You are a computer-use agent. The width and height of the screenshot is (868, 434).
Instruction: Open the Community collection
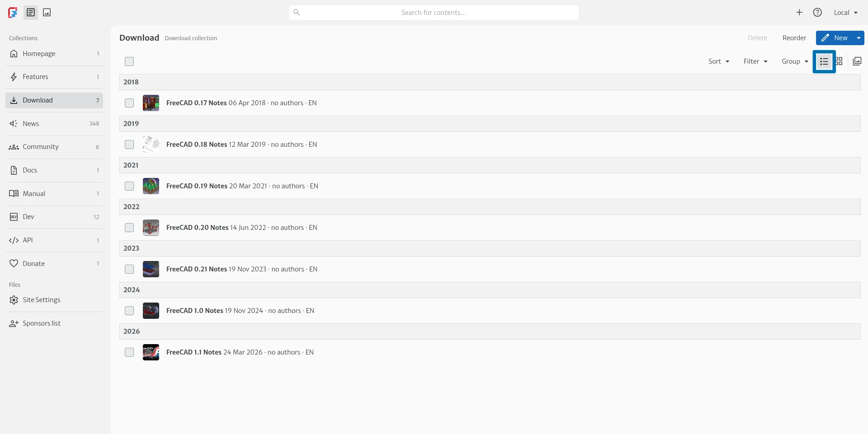[54, 147]
